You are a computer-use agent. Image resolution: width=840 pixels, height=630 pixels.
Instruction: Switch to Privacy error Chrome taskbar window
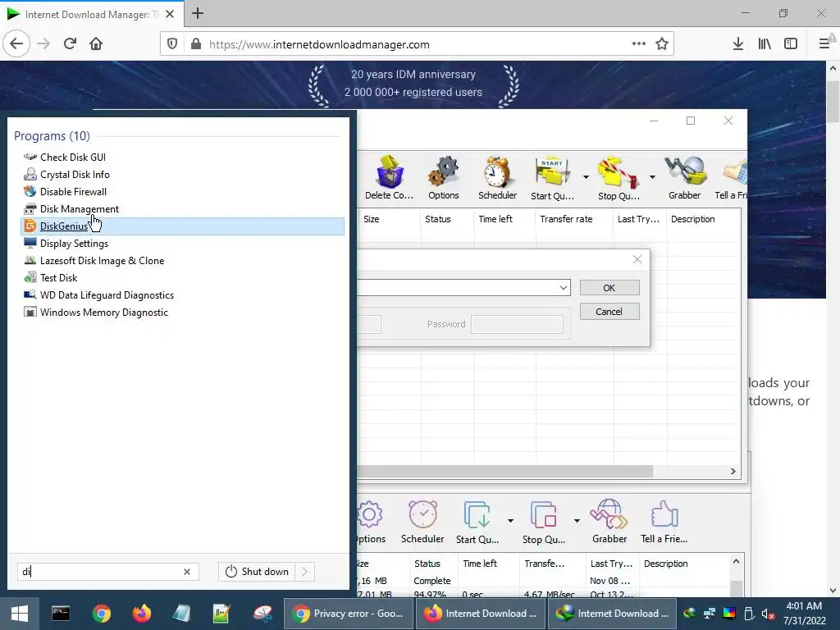tap(348, 614)
